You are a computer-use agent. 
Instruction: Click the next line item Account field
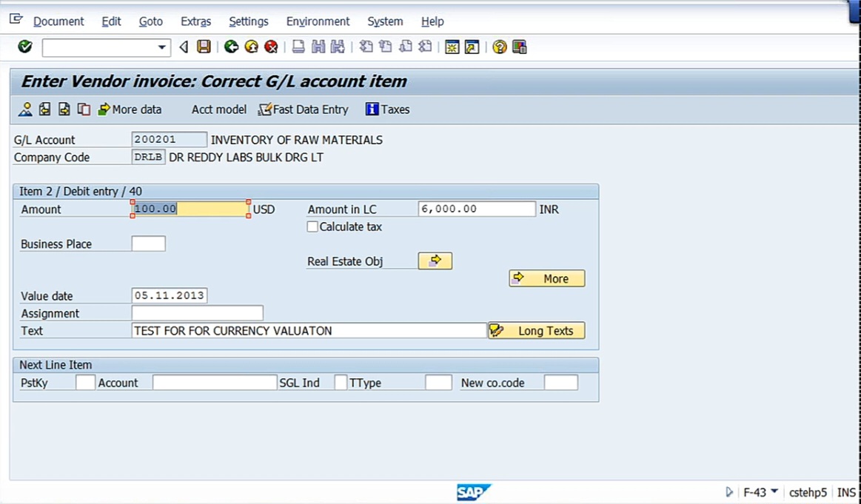pos(215,383)
